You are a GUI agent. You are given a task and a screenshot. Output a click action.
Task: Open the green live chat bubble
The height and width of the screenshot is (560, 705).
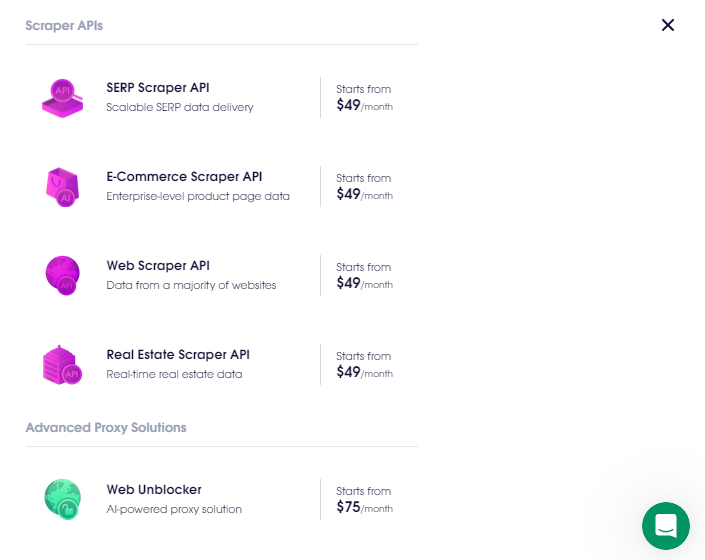[x=665, y=525]
